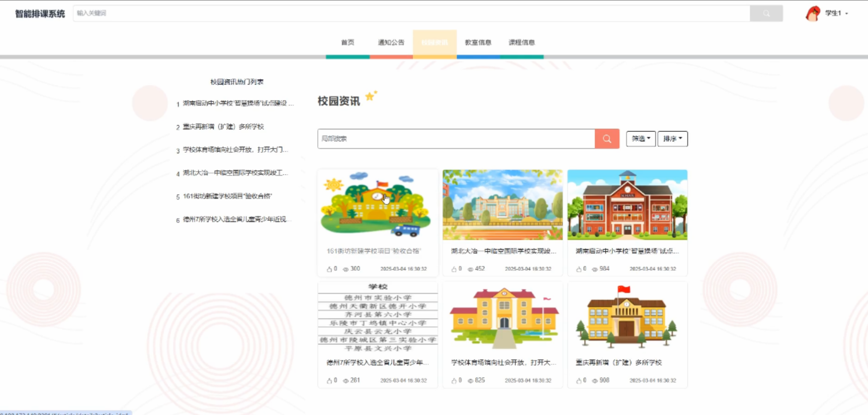Click the eye views icon showing 825
Image resolution: width=868 pixels, height=415 pixels.
click(470, 381)
